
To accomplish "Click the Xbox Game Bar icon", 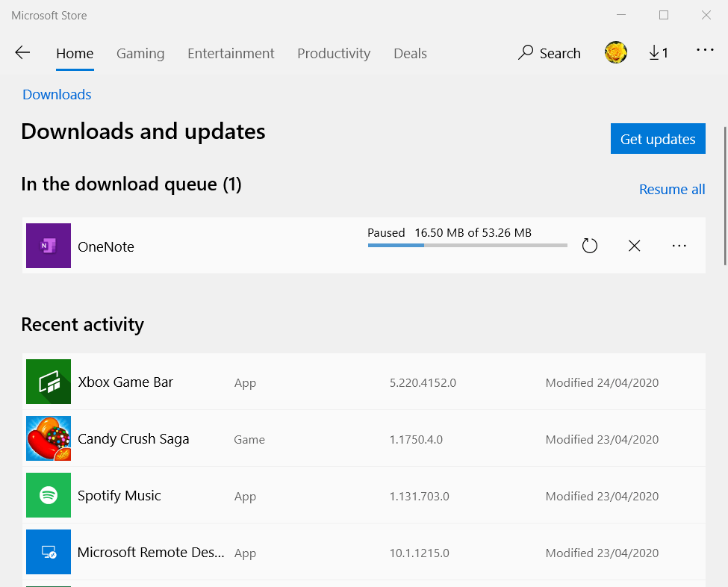I will point(49,382).
